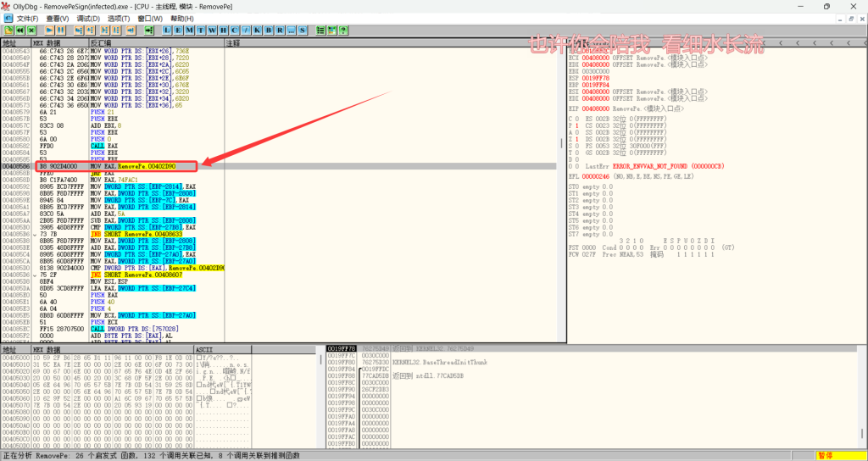This screenshot has width=868, height=461.
Task: Open the 查看(V) view menu
Action: point(58,18)
